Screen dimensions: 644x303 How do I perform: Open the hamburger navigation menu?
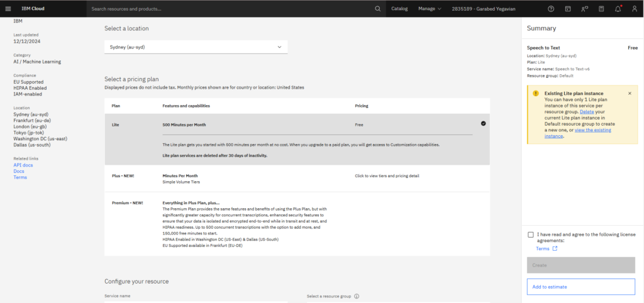[x=8, y=9]
